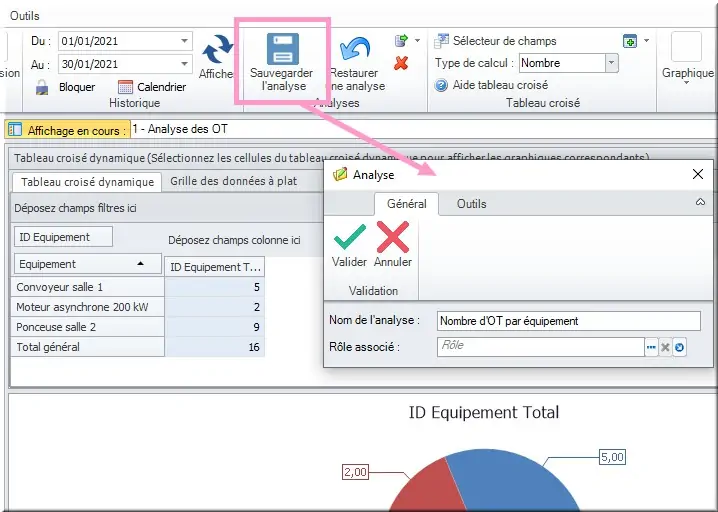
Task: Click the Analyse dialog title icon
Action: tap(340, 174)
